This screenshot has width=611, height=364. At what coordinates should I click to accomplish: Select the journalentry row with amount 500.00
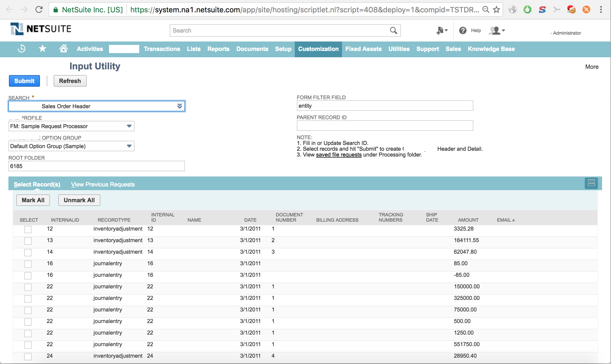pos(28,322)
